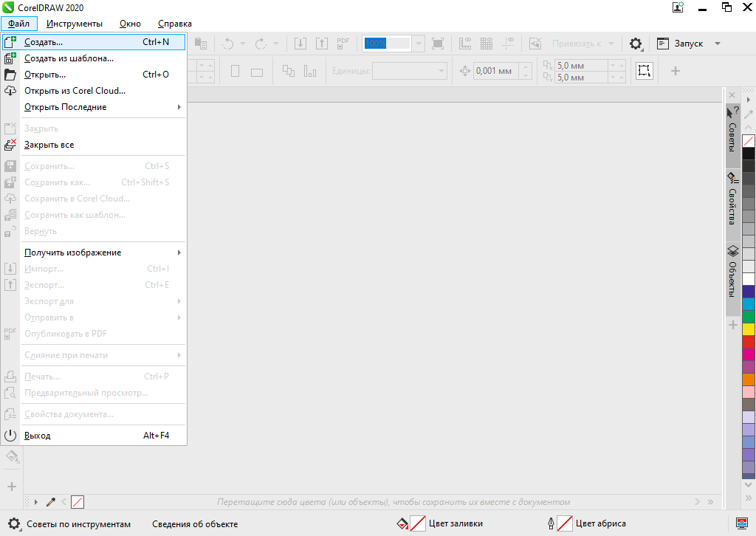Click the add button on property bar

tap(675, 71)
